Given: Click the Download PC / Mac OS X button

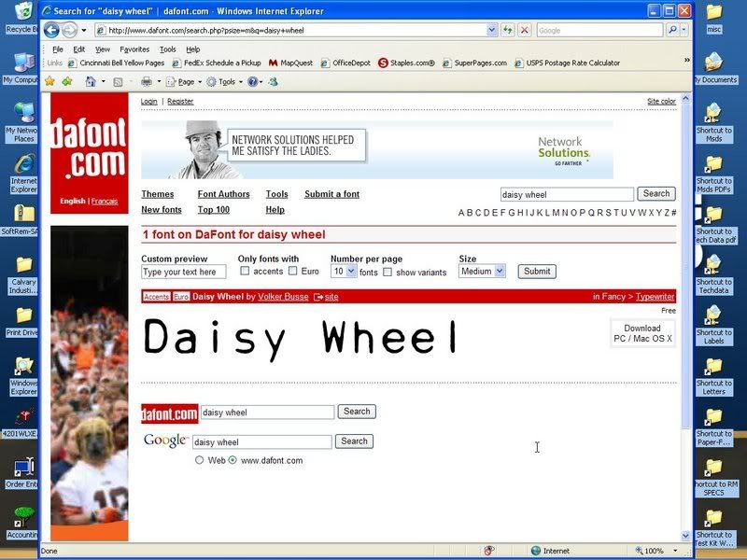Looking at the screenshot, I should click(x=642, y=333).
